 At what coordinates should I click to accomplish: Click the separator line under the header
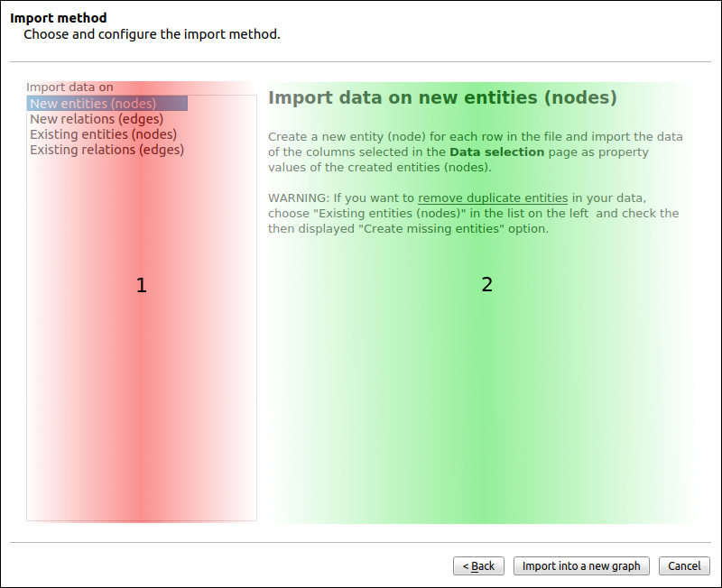pyautogui.click(x=361, y=61)
